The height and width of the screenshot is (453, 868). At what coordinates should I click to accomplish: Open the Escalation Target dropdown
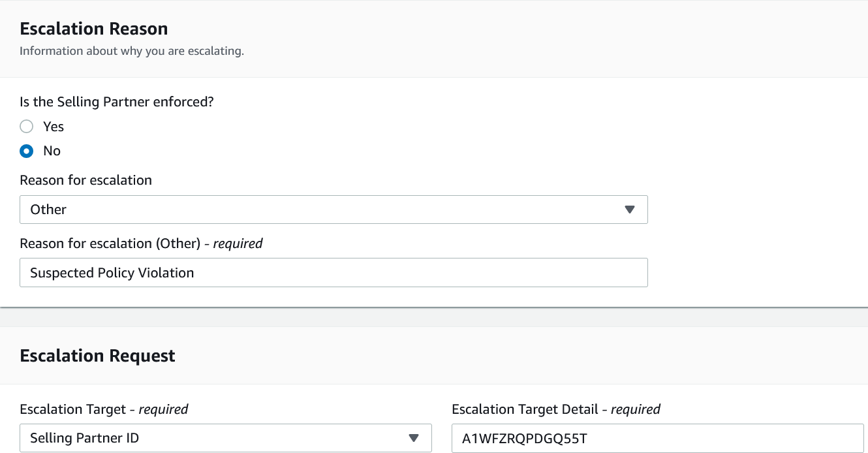(x=225, y=438)
